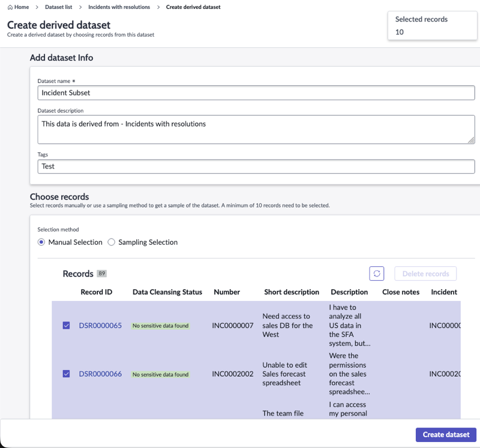Open record DSR0000066 link
This screenshot has height=448, width=480.
[100, 374]
